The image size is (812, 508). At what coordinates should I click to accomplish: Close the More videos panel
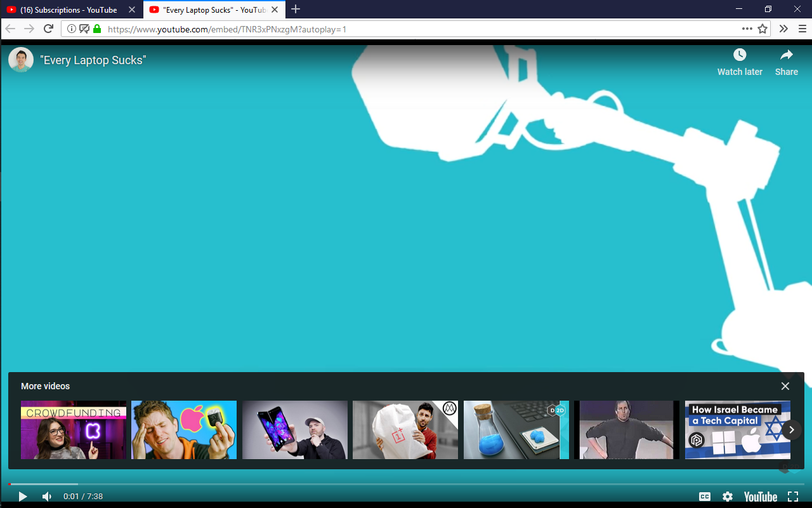(785, 386)
